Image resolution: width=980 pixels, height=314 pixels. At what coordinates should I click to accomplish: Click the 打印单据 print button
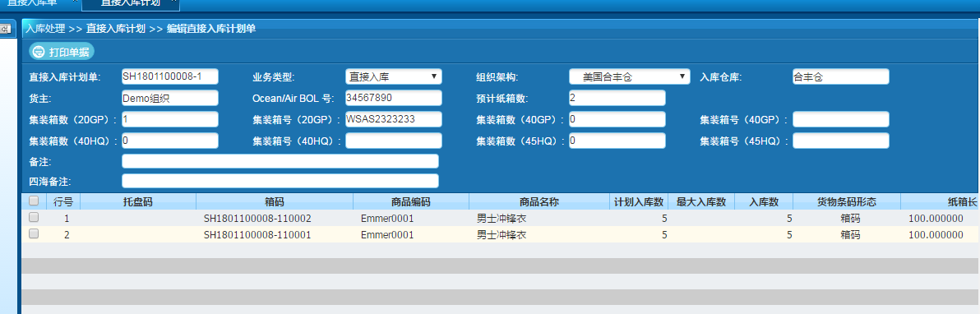[61, 52]
